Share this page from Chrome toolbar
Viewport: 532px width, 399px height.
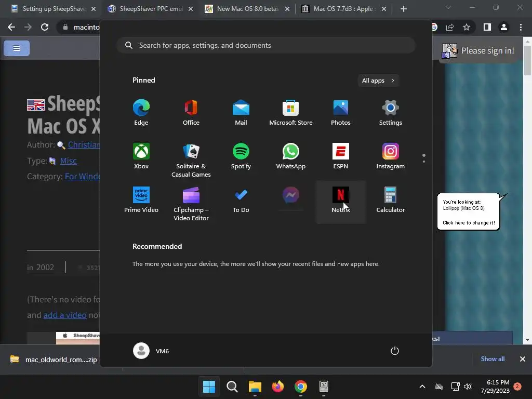(450, 27)
